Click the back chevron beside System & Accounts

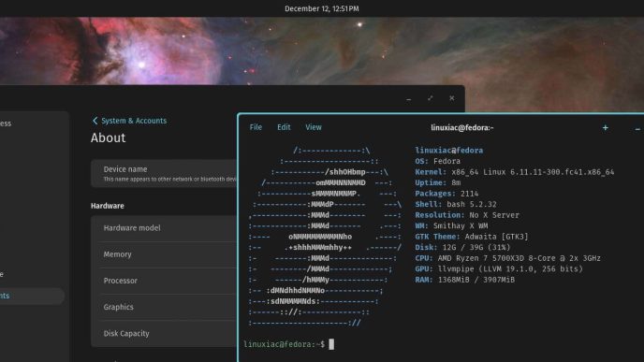tap(95, 121)
